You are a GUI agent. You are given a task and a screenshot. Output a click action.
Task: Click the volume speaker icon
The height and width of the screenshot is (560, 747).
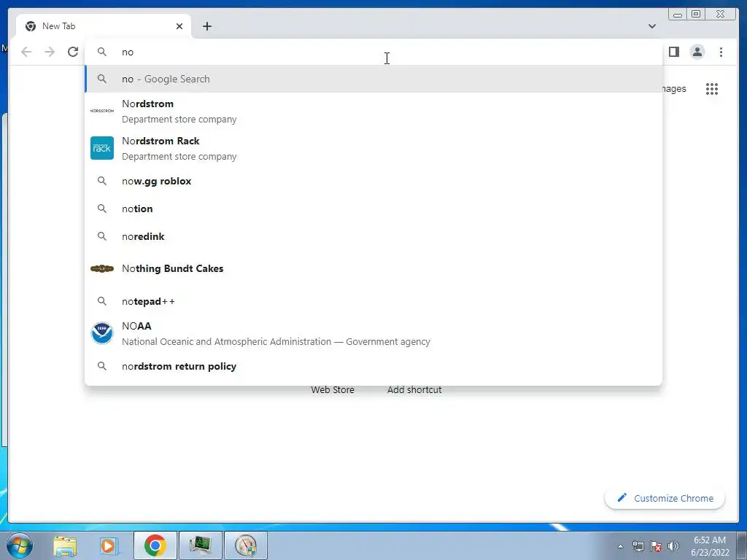click(673, 546)
